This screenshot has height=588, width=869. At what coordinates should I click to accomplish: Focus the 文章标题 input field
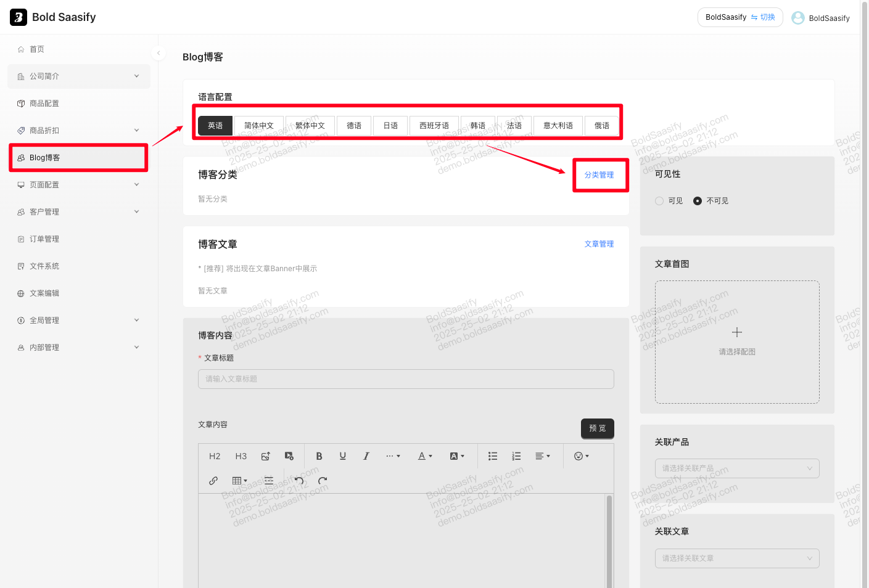[x=406, y=379]
